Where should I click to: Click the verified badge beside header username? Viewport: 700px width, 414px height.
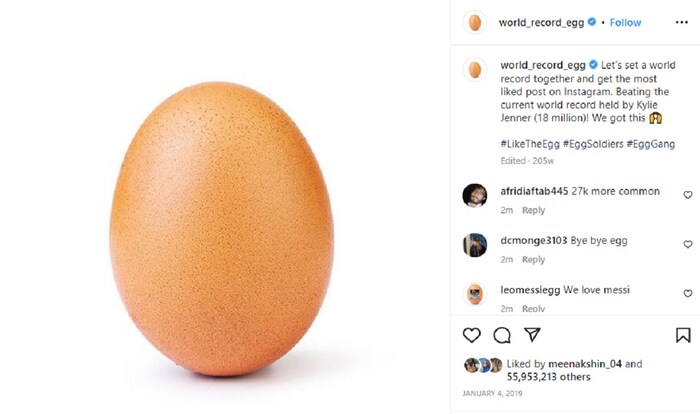(x=592, y=22)
